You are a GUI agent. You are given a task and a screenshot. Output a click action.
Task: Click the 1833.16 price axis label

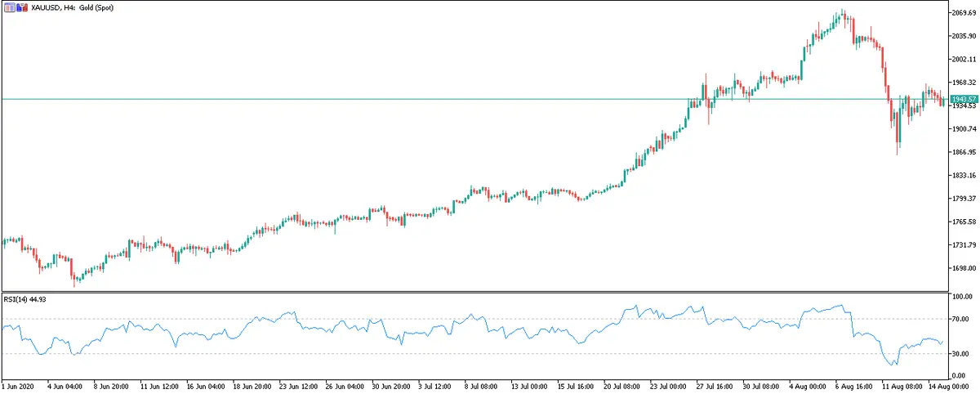coord(963,176)
